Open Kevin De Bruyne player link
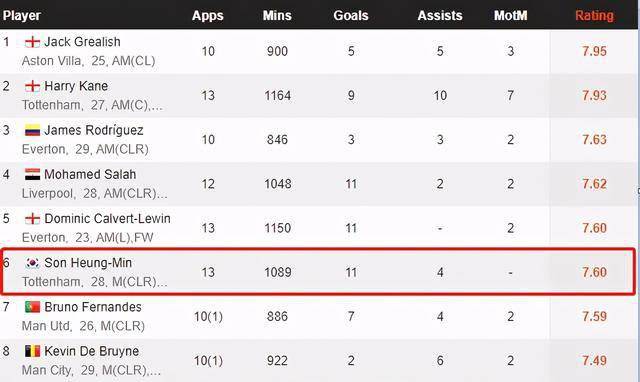This screenshot has width=640, height=382. point(91,351)
